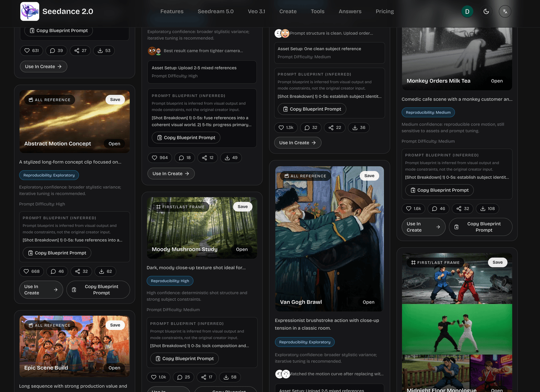Visit the Answers page from navigation
Screen dimensions: 540x392
click(x=350, y=11)
